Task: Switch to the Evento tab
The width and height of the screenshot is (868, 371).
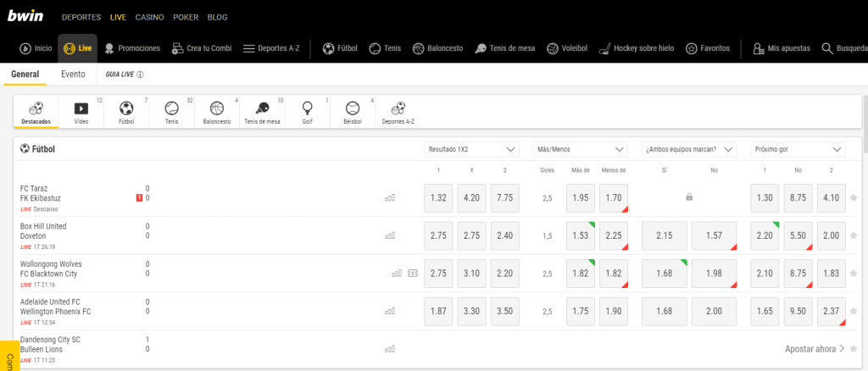Action: [x=73, y=74]
